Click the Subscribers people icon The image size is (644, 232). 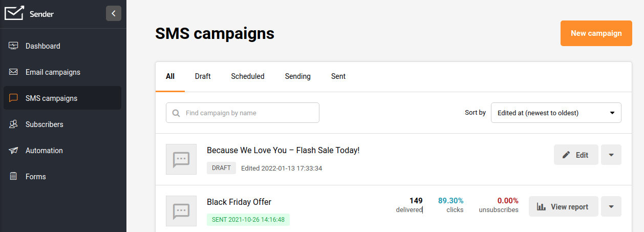[14, 124]
